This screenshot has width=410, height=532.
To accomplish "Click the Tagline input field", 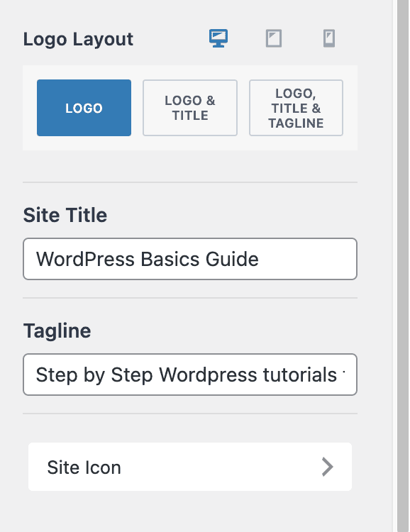I will [x=190, y=375].
